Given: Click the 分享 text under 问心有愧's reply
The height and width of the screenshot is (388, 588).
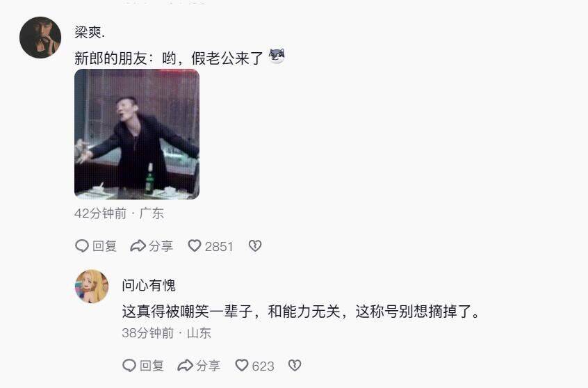Looking at the screenshot, I should [x=208, y=366].
